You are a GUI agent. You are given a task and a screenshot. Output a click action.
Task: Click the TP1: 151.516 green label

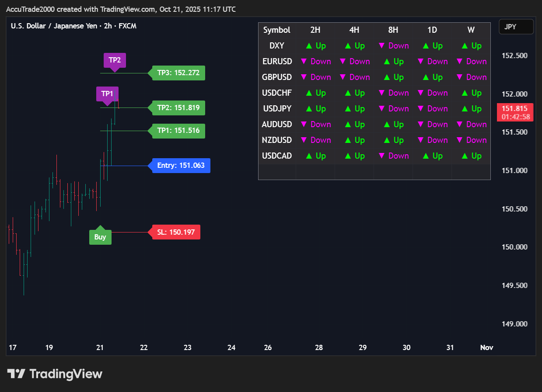pyautogui.click(x=178, y=131)
